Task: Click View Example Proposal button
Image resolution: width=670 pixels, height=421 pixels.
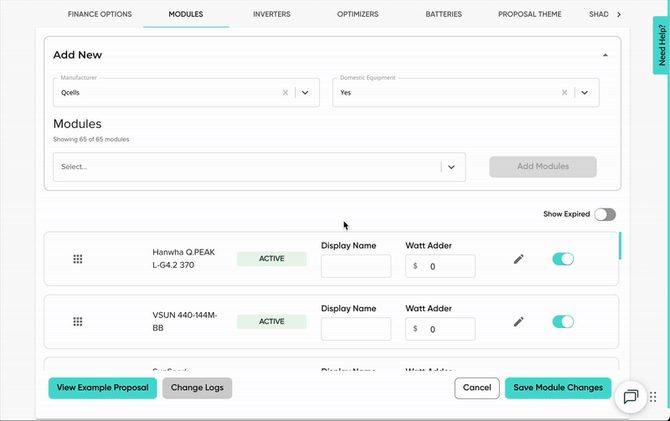Action: [103, 387]
